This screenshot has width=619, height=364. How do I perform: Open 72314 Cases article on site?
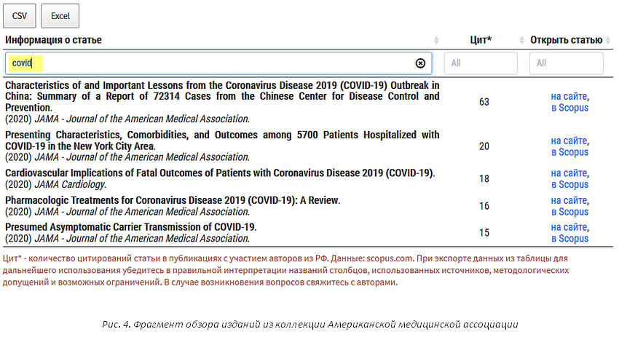(569, 96)
